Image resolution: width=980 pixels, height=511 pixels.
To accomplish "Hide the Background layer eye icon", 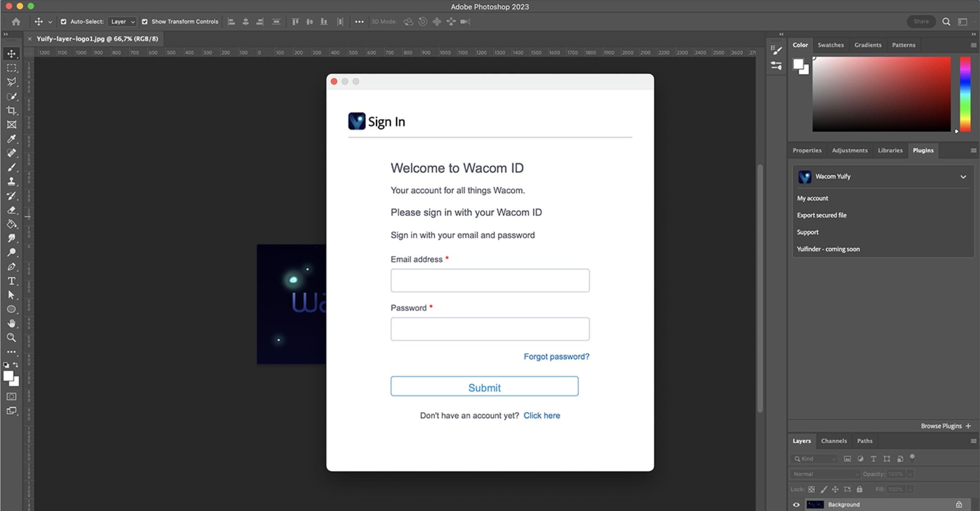I will [796, 505].
